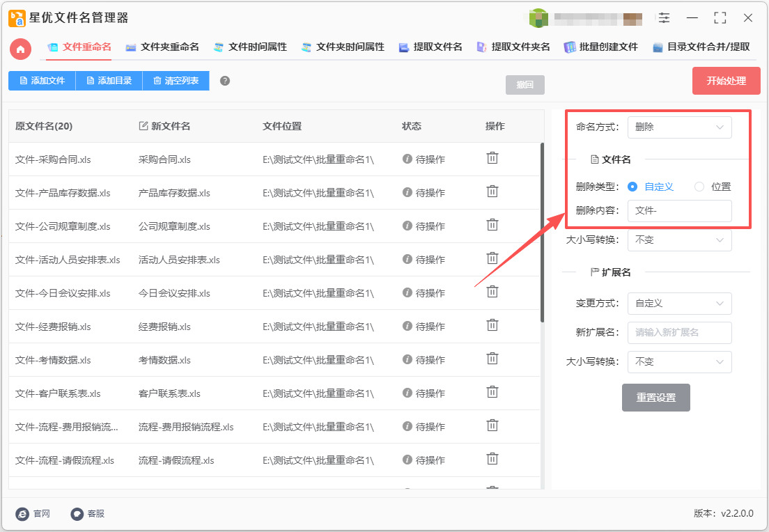Click 清空列表 button
The image size is (769, 532).
coord(176,81)
